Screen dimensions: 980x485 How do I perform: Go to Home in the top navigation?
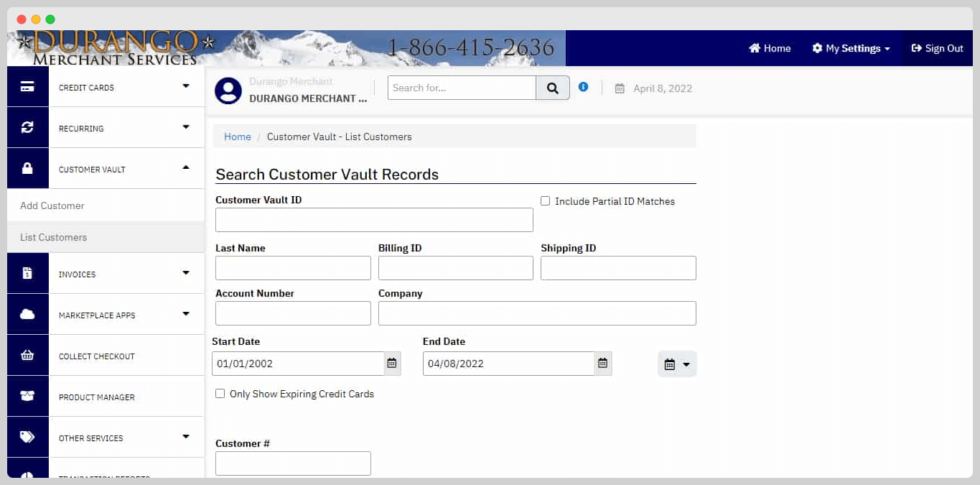pyautogui.click(x=770, y=48)
